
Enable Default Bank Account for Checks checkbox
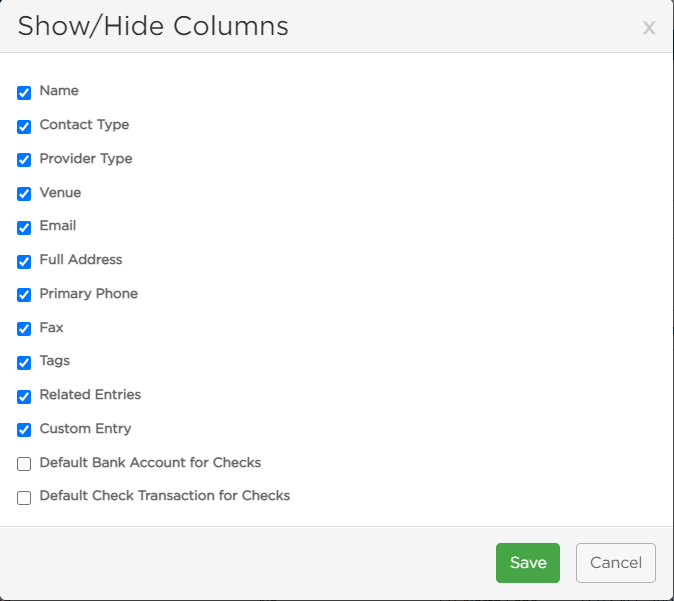(24, 464)
